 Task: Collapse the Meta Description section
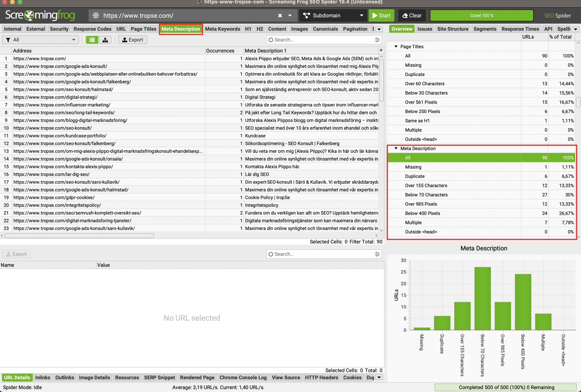396,148
